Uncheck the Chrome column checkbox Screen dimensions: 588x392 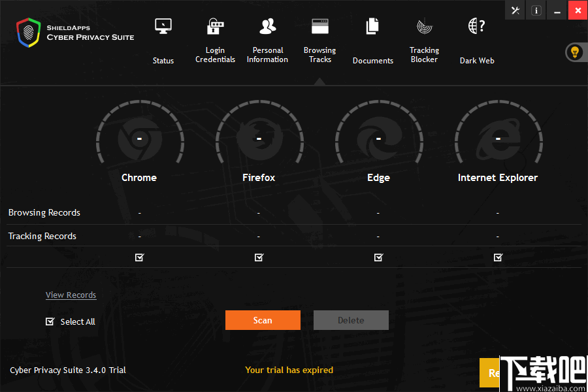click(x=140, y=257)
